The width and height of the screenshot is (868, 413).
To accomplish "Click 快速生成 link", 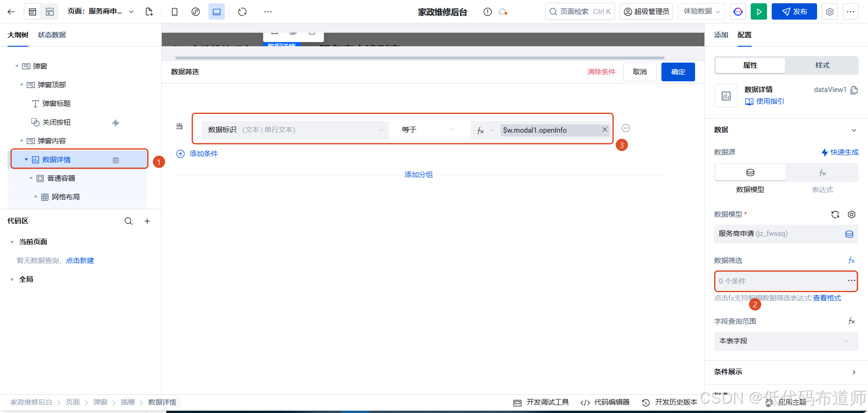I will 840,152.
